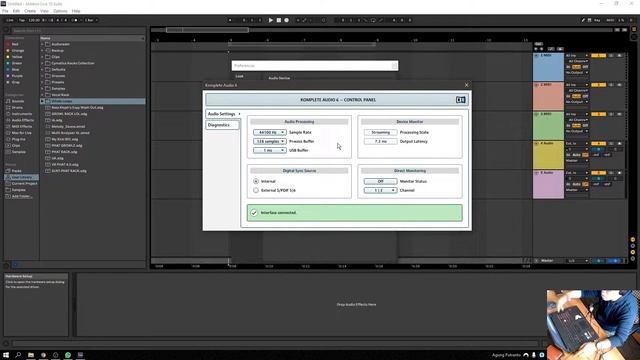Select External S/PDIF sync source
The height and width of the screenshot is (360, 640).
coord(256,190)
